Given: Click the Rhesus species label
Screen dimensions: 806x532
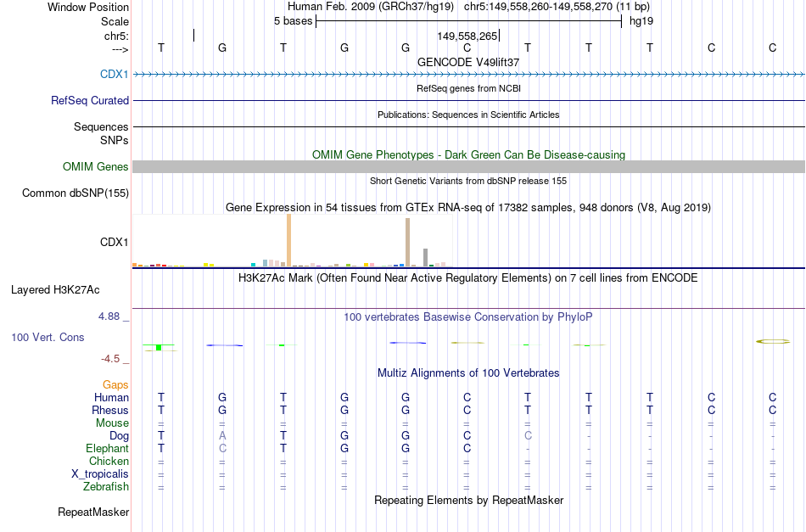Looking at the screenshot, I should (110, 410).
